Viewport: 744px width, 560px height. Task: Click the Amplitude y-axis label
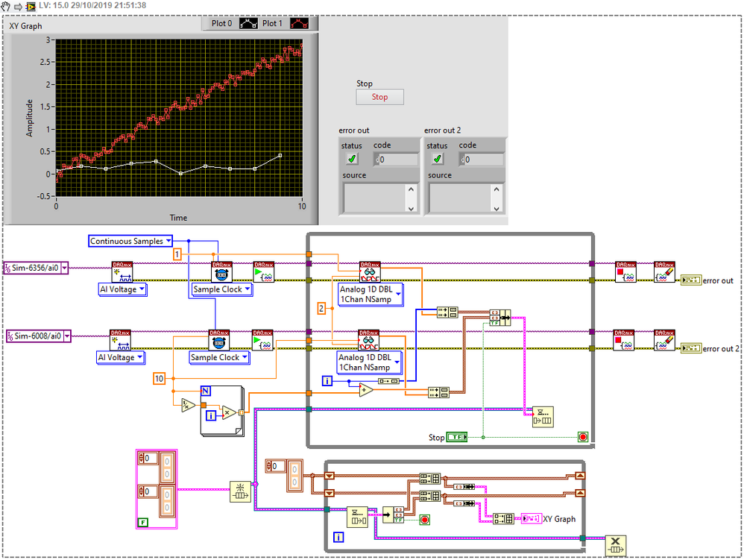coord(29,118)
